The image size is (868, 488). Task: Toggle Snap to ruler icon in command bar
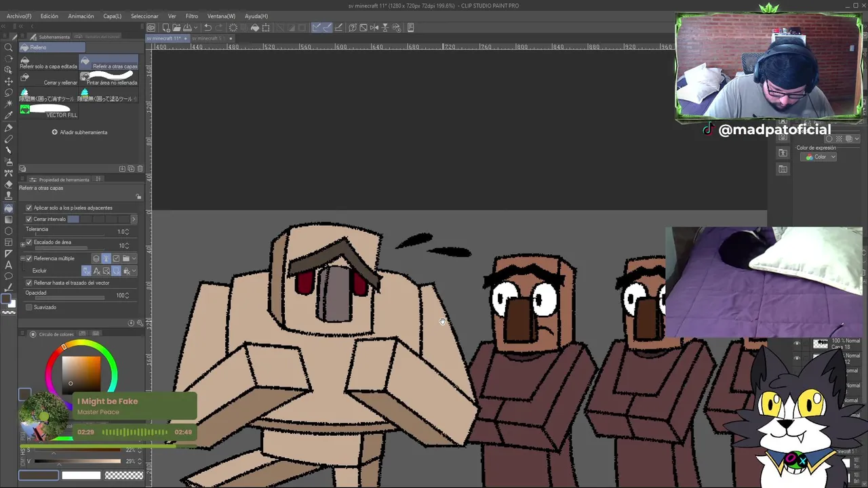[317, 28]
